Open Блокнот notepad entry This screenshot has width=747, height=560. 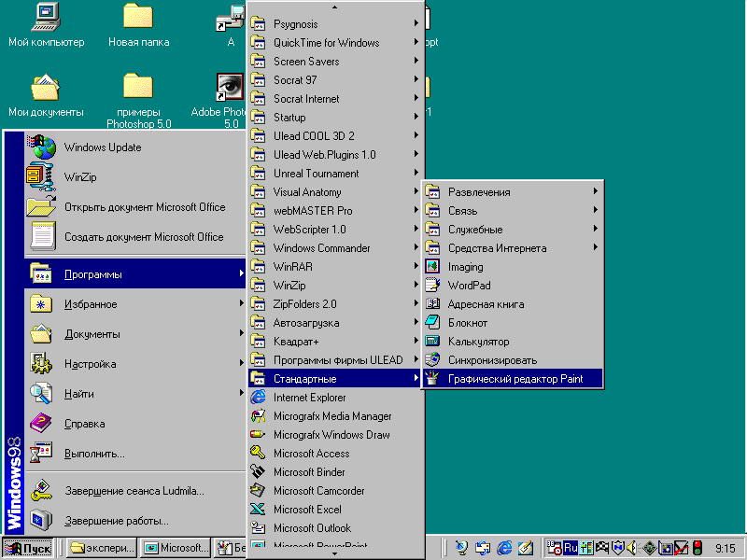[513, 323]
